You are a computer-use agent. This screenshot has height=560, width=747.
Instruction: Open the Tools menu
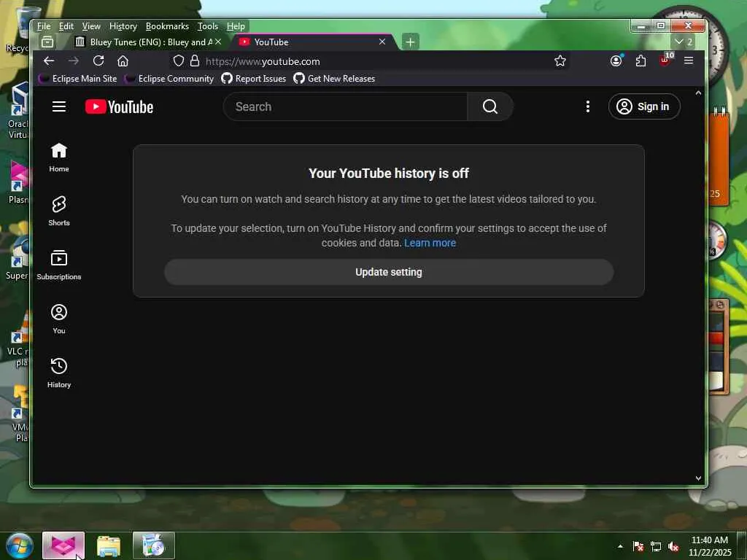tap(208, 26)
